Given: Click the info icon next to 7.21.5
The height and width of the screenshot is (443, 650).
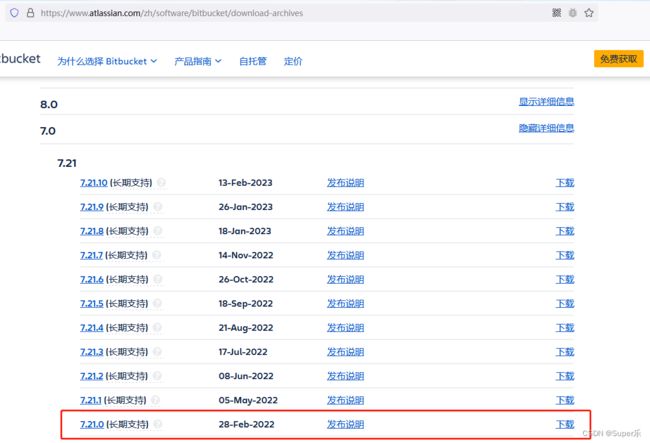Looking at the screenshot, I should tap(158, 303).
